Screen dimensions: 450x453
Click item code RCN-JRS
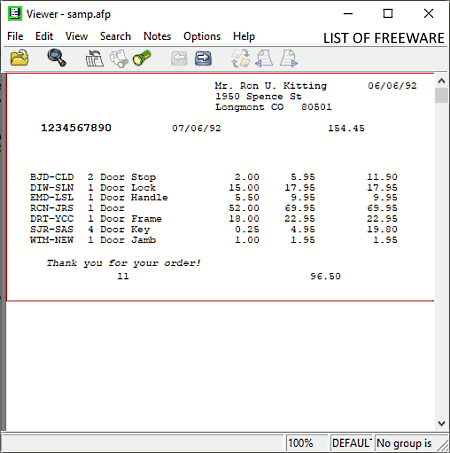click(x=52, y=208)
